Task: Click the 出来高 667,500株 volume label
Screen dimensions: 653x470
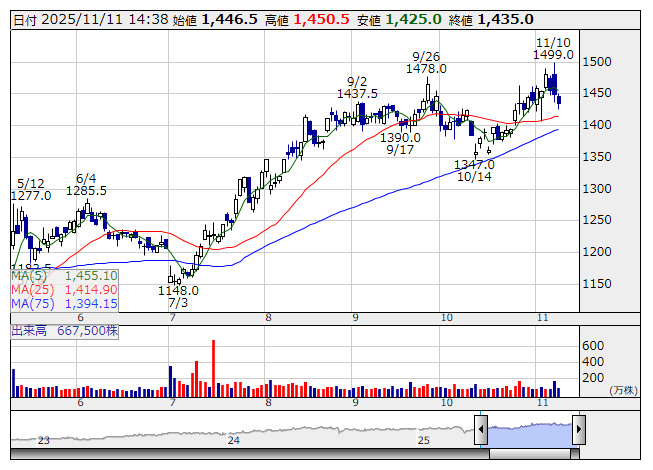Action: 65,331
